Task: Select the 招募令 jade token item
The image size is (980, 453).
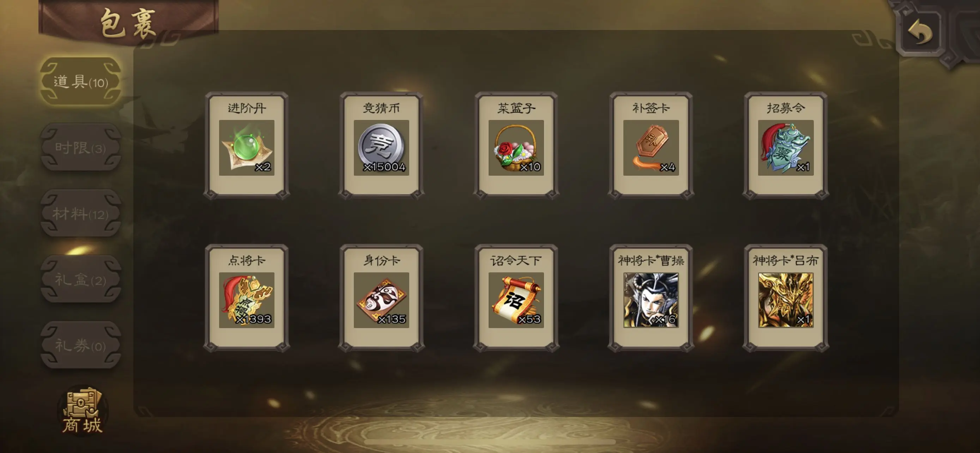Action: coord(786,147)
